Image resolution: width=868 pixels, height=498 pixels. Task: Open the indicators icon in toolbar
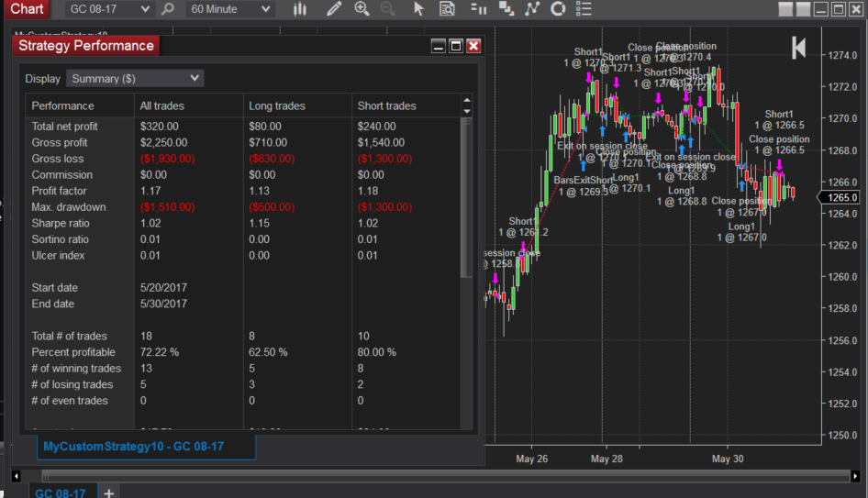[531, 9]
